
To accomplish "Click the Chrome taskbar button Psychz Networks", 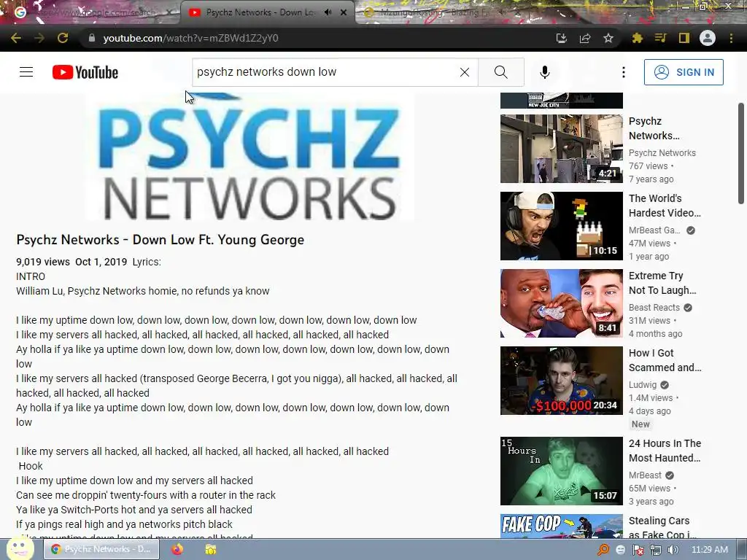I will (x=101, y=549).
